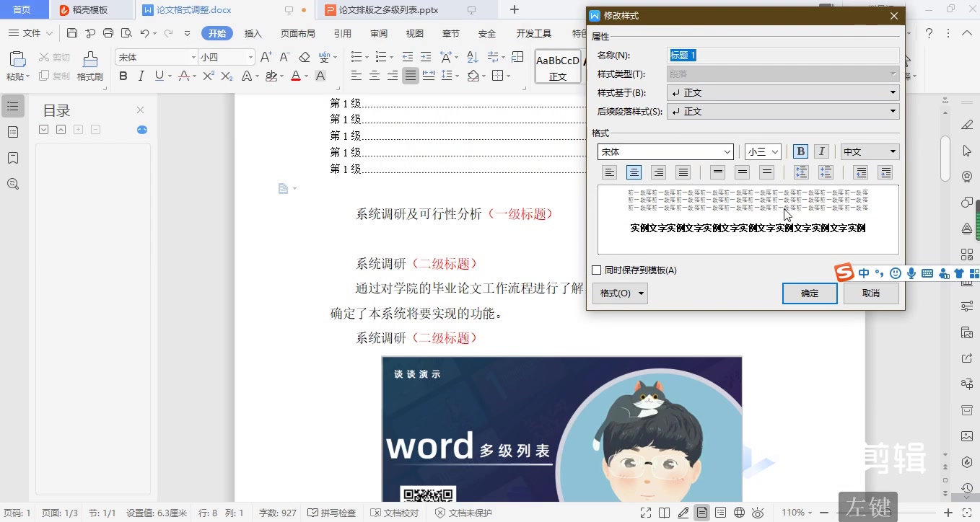Open the 小三 font size dropdown
This screenshot has width=980, height=522.
point(775,152)
